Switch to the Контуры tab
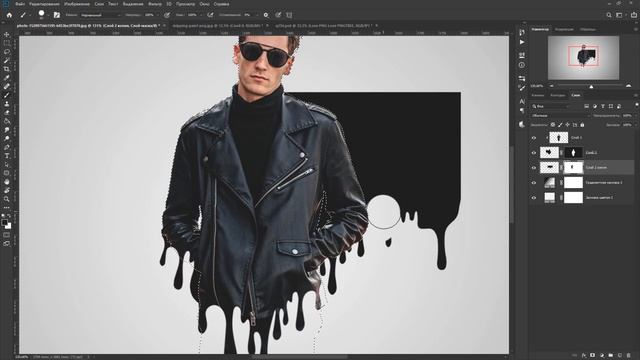Viewport: 640px width, 360px height. coord(558,95)
